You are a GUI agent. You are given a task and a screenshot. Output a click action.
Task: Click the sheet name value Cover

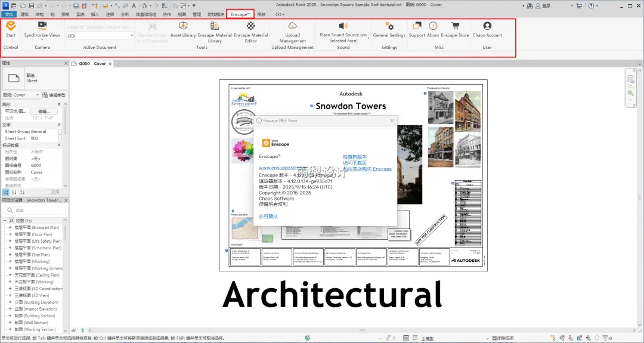coord(36,172)
